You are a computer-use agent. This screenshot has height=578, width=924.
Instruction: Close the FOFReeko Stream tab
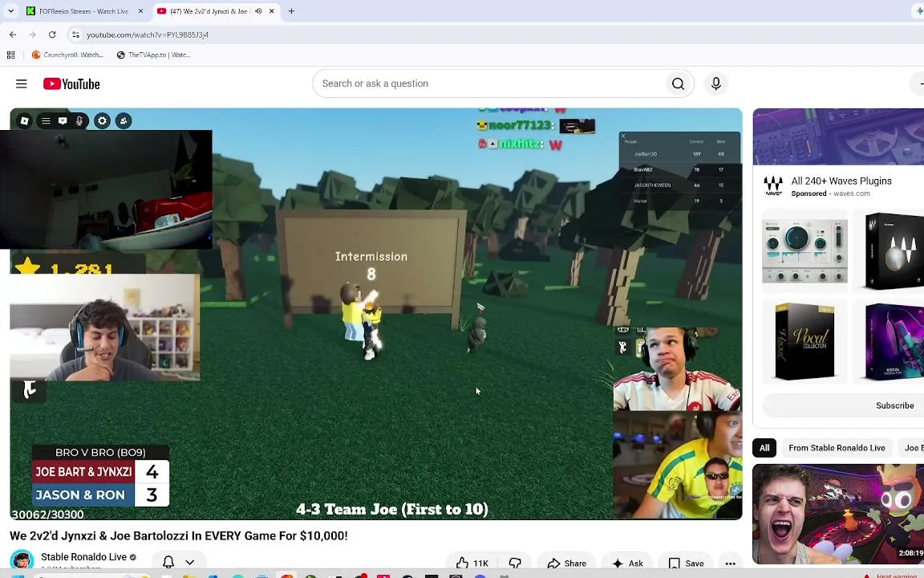[x=140, y=11]
